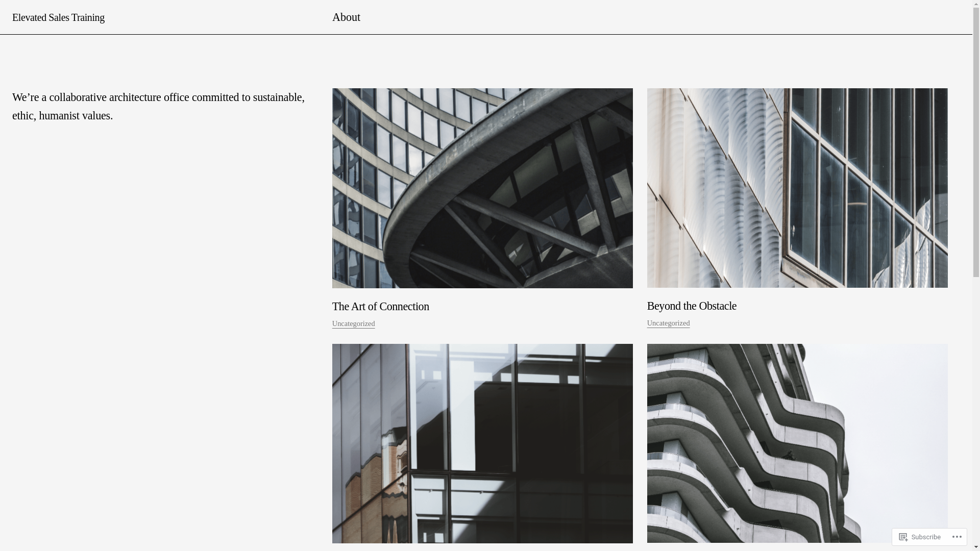Viewport: 980px width, 551px height.
Task: Open The Art of Connection post title
Action: coord(381,306)
